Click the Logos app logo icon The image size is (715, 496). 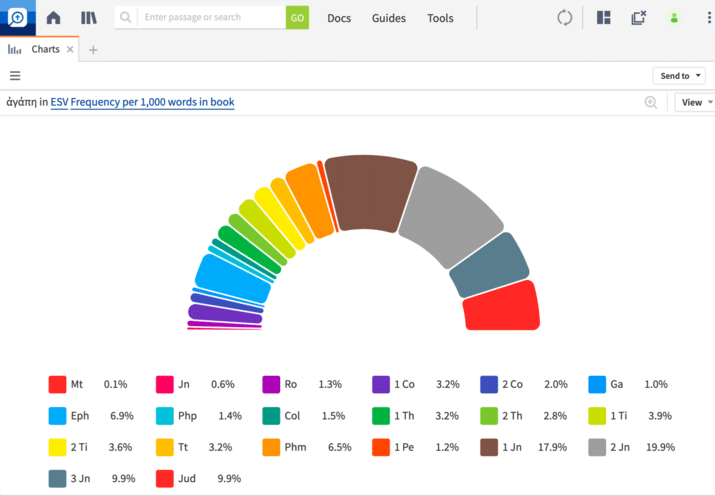(17, 17)
